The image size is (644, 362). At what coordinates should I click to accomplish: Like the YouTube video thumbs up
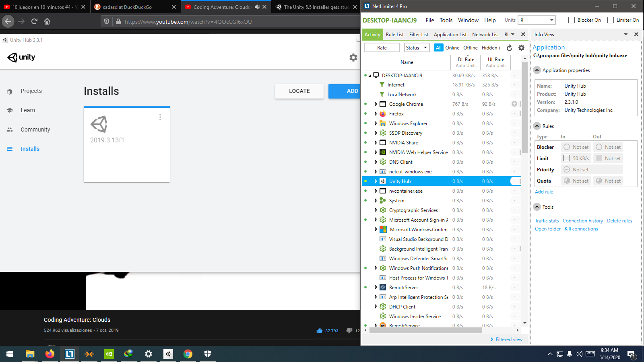pos(320,331)
